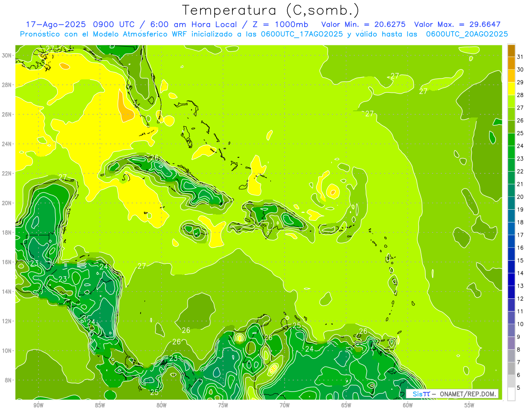Viewport: 532px width, 411px height.
Task: Select the blue colorbar segment between 15 and 16
Action: (x=511, y=254)
